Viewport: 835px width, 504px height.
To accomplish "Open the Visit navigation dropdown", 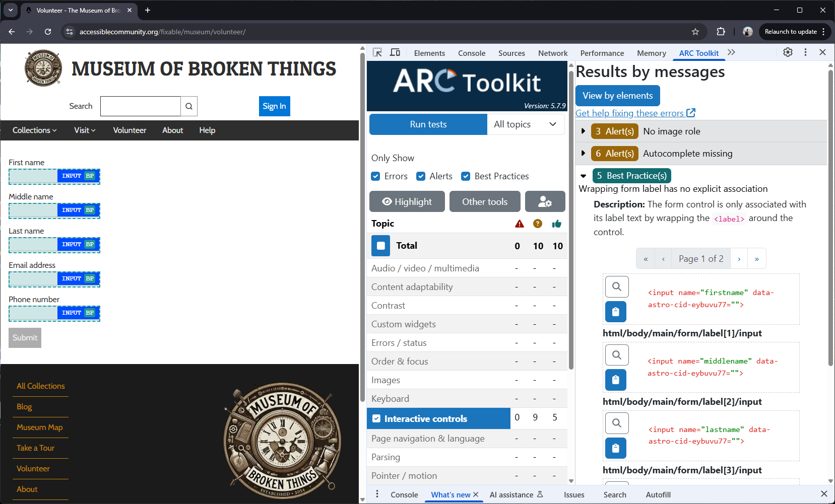I will 85,130.
